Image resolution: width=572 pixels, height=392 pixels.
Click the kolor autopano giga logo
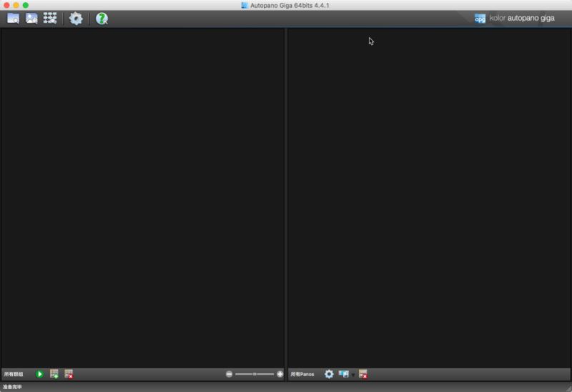pyautogui.click(x=514, y=19)
